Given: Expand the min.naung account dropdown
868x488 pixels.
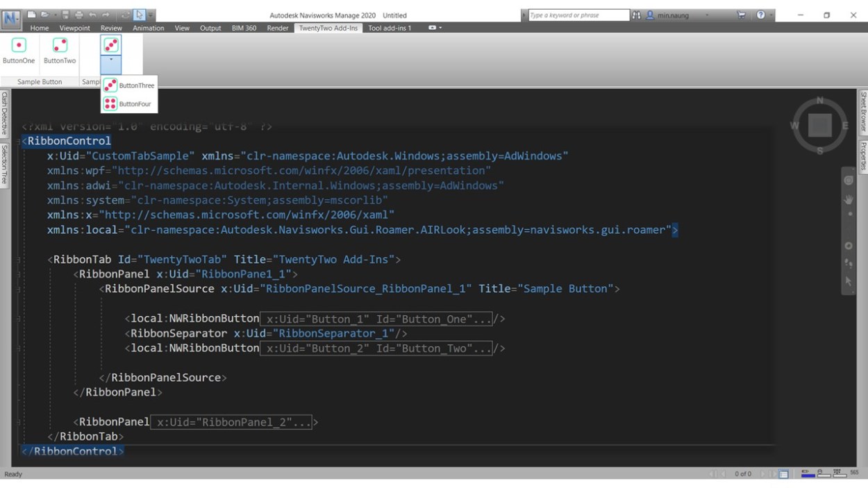Looking at the screenshot, I should [708, 15].
